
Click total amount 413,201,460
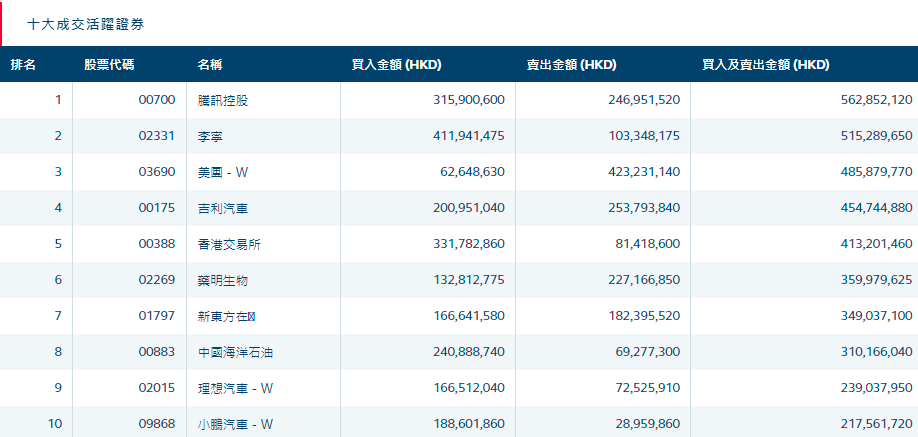pos(876,244)
